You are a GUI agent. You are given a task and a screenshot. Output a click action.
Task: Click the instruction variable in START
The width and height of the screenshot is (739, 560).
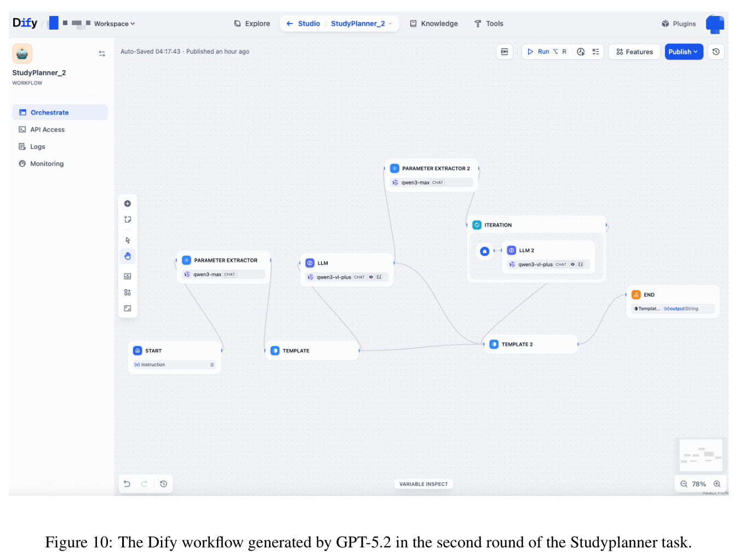174,364
